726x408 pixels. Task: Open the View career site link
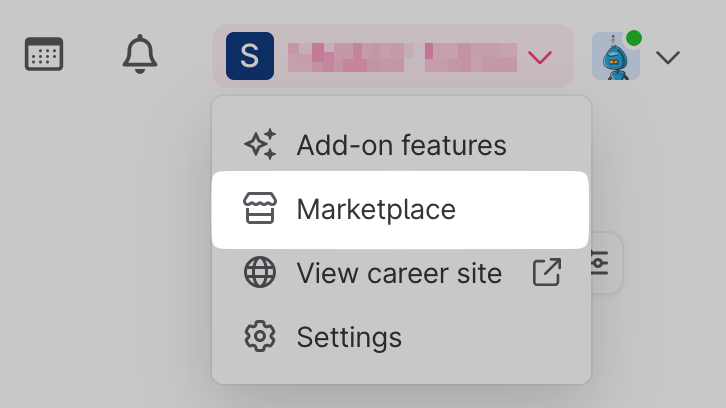coord(399,273)
